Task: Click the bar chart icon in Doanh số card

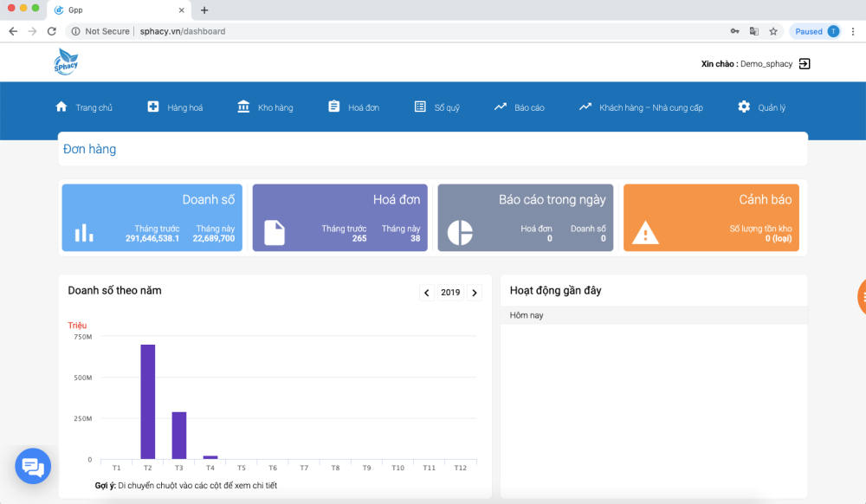Action: 84,232
